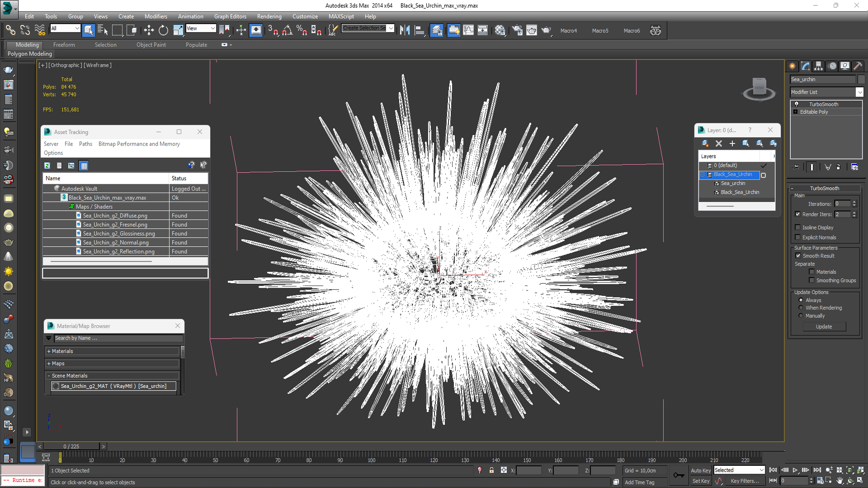Refresh the Asset Tracking list
This screenshot has width=868, height=488.
coord(47,165)
